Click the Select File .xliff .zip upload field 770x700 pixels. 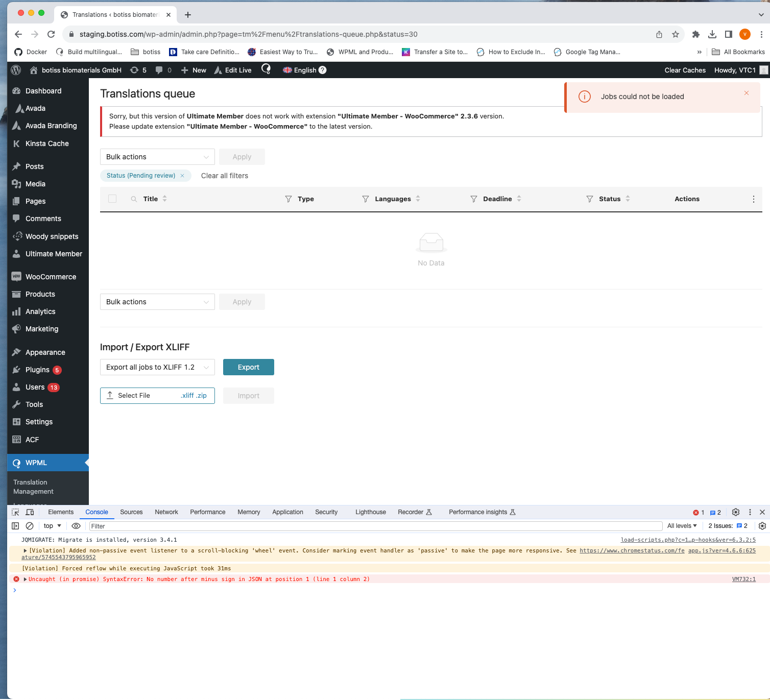click(157, 396)
